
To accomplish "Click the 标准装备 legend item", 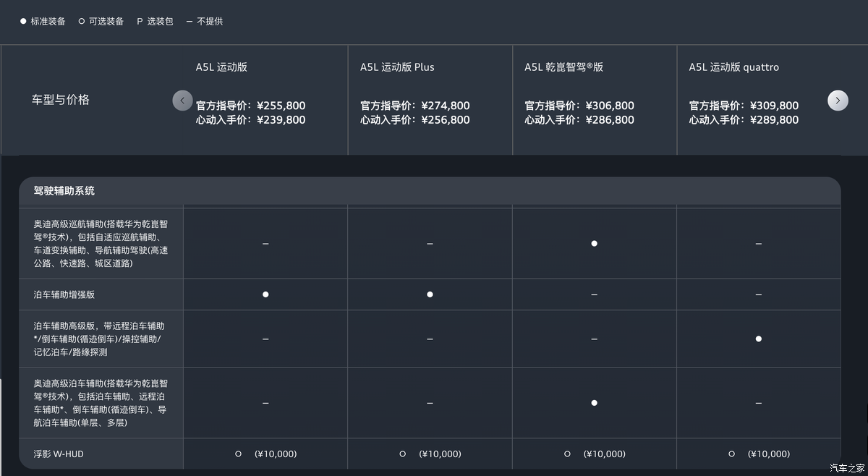I will click(43, 22).
